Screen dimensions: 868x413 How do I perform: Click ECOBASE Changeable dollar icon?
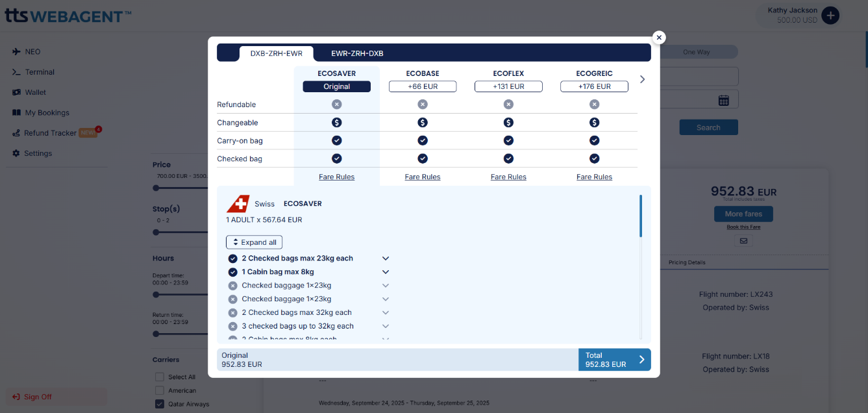click(423, 122)
